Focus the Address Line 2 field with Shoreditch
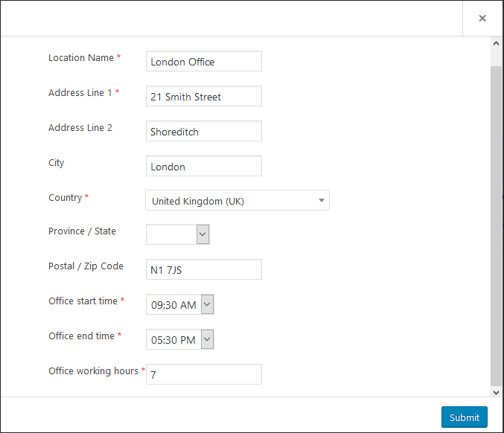The image size is (504, 433). click(204, 131)
